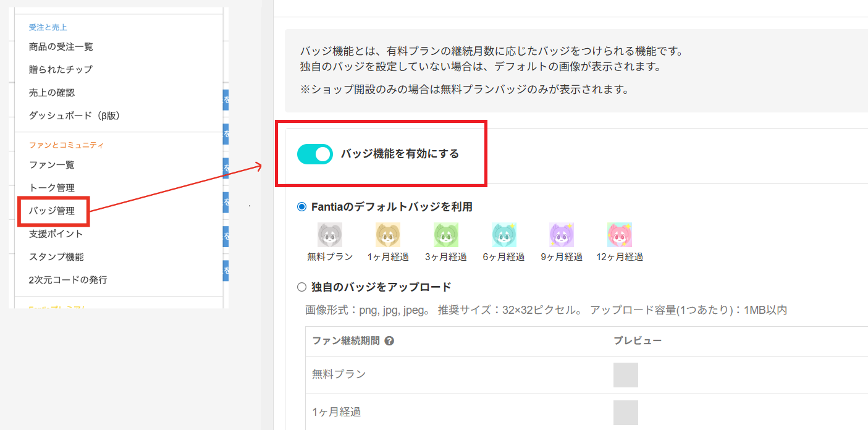This screenshot has height=430, width=868.
Task: Open ファン一覧 in sidebar menu
Action: 52,165
